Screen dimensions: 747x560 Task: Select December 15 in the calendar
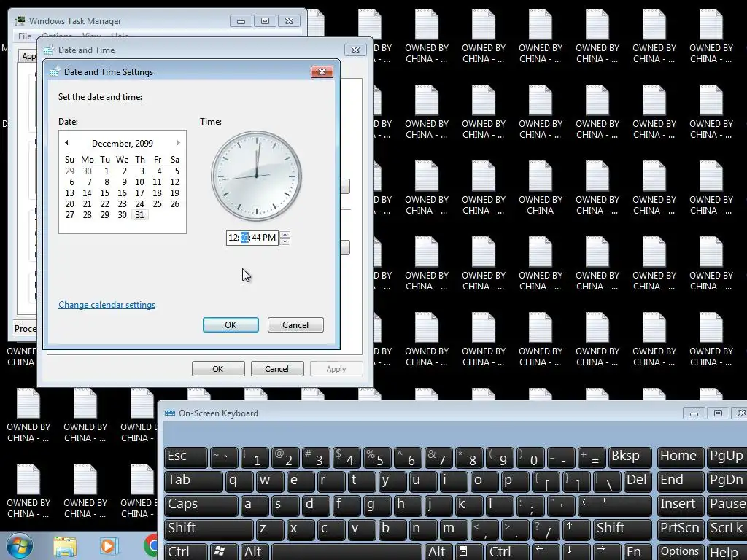(x=105, y=192)
